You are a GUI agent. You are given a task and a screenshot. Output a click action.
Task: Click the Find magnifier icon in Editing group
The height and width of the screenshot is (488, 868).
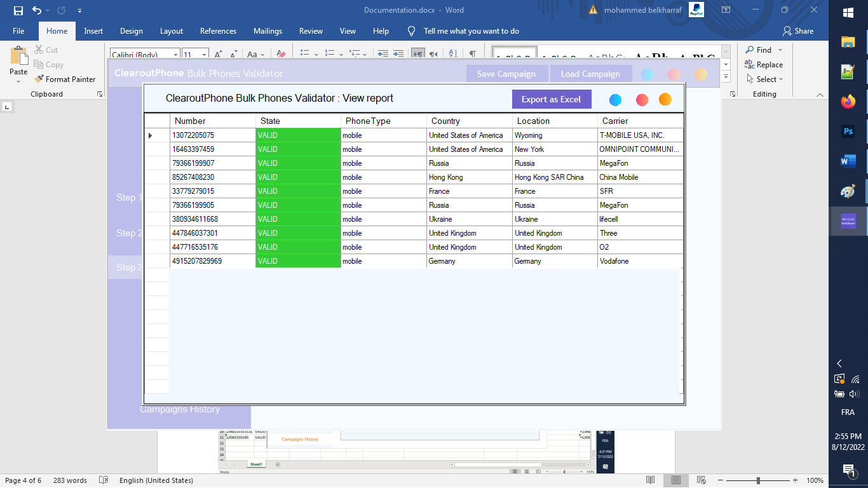tap(753, 50)
